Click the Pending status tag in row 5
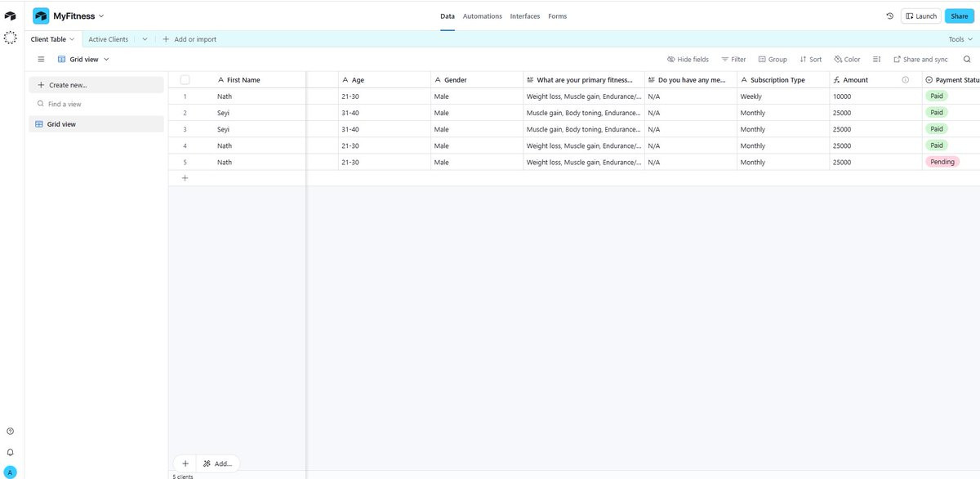Screen dimensions: 980x479 (942, 162)
